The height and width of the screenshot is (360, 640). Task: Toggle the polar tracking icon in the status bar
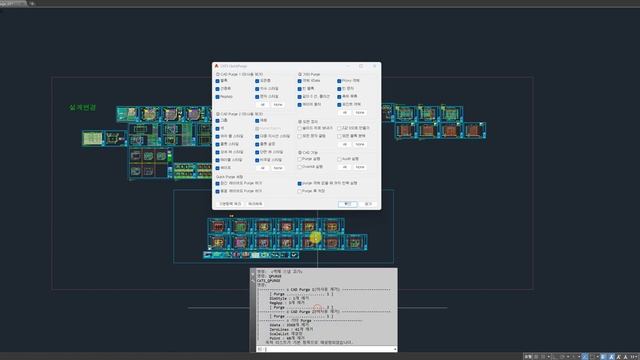(x=562, y=357)
